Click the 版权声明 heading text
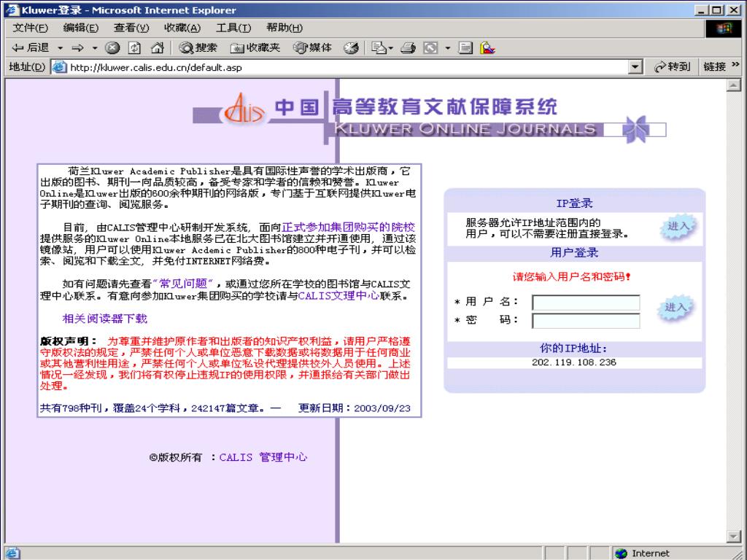 click(68, 341)
